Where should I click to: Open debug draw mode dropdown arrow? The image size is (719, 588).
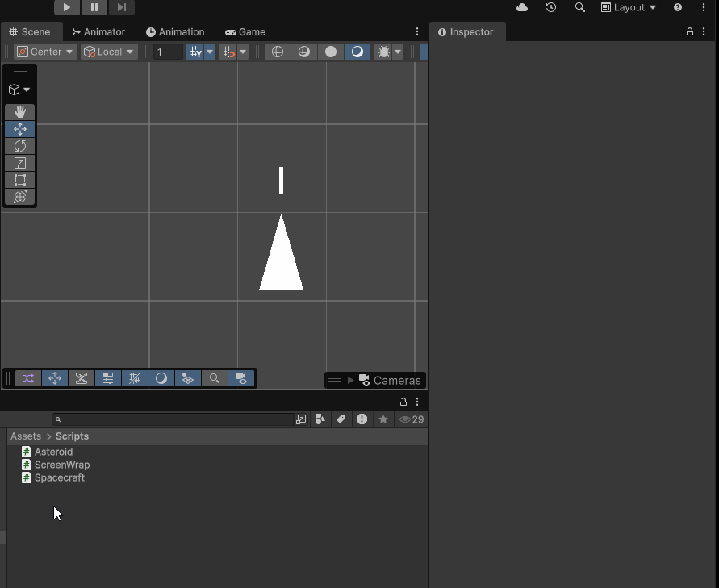coord(398,52)
